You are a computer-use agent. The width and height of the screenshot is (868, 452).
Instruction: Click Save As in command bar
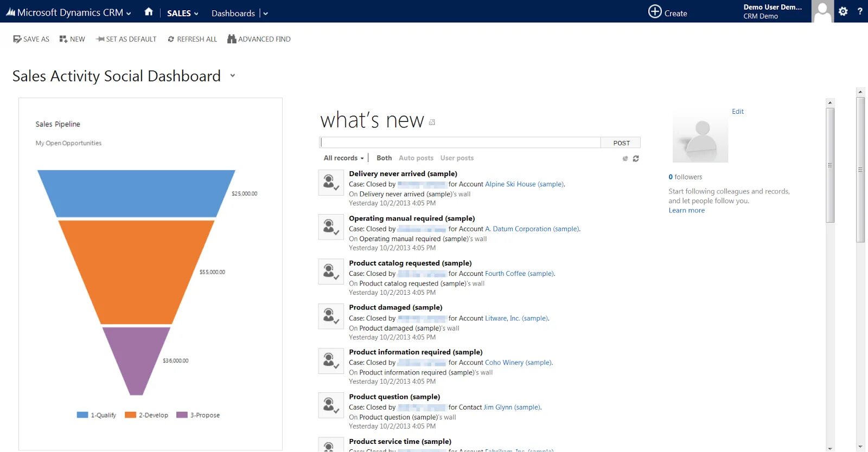[31, 39]
